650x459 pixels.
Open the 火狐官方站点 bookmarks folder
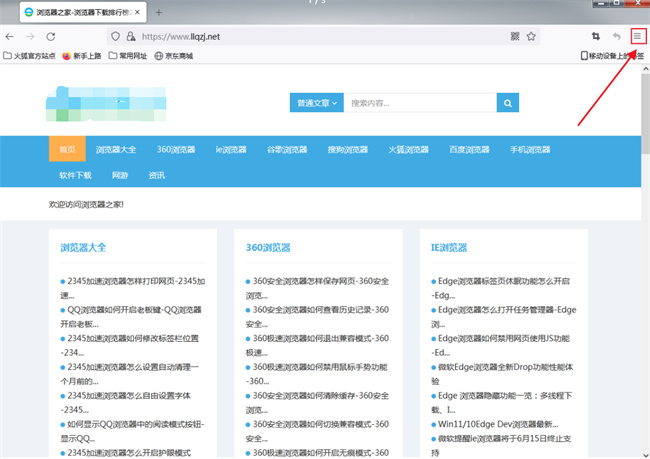(29, 56)
